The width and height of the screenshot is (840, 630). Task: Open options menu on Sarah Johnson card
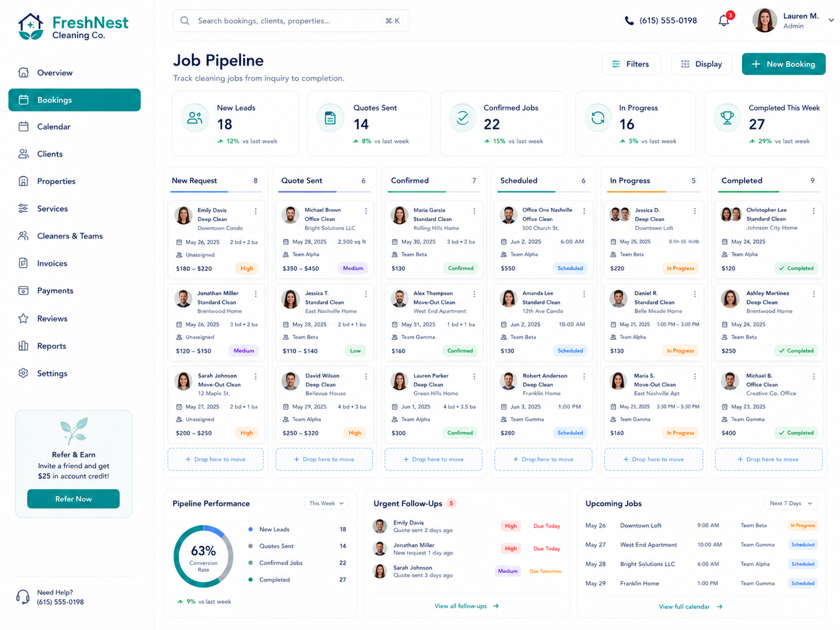(256, 376)
